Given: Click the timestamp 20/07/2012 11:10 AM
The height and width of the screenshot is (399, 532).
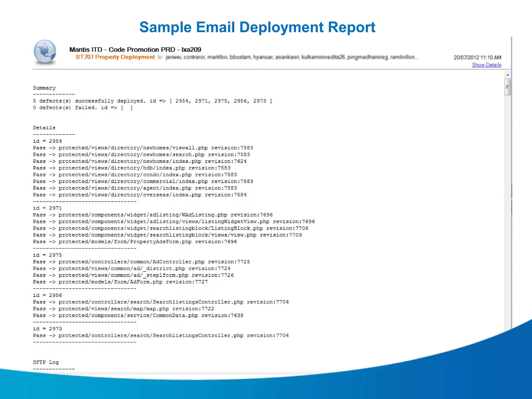Looking at the screenshot, I should click(477, 57).
